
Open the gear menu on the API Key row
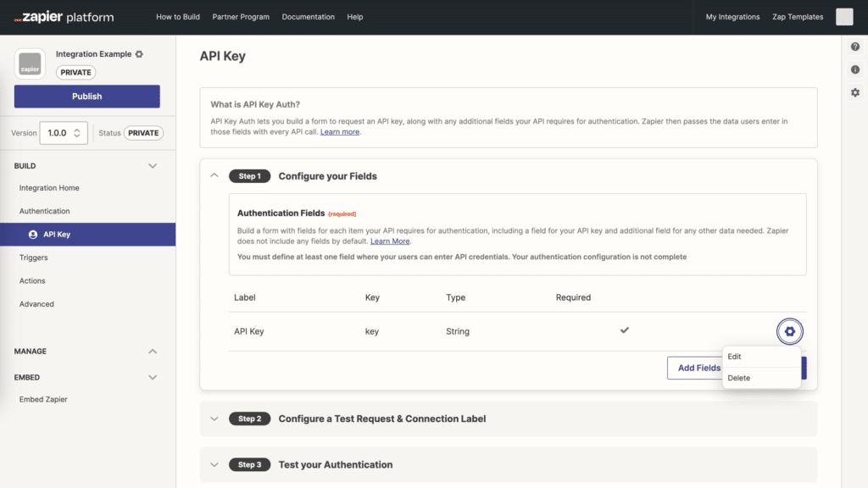click(x=789, y=331)
